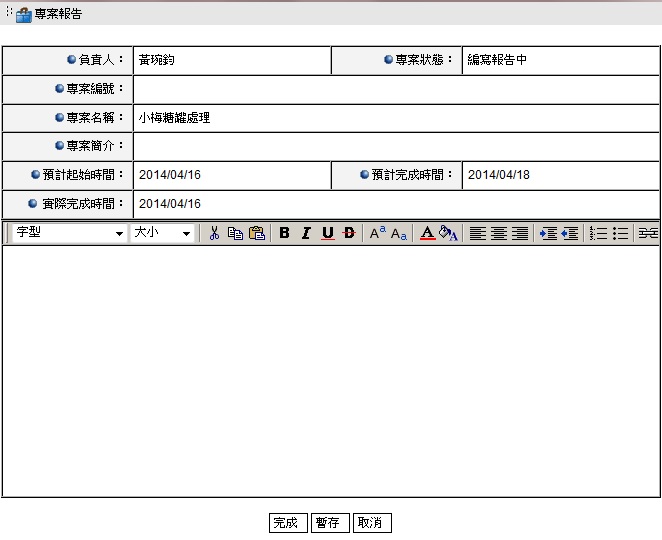662x540 pixels.
Task: Click the superscript icon
Action: 377,233
